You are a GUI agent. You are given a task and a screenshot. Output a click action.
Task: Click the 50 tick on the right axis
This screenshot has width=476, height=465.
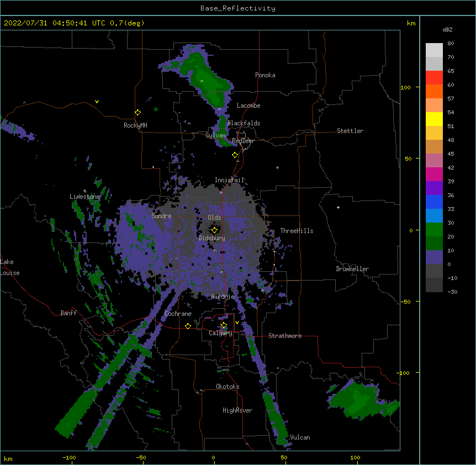(408, 158)
